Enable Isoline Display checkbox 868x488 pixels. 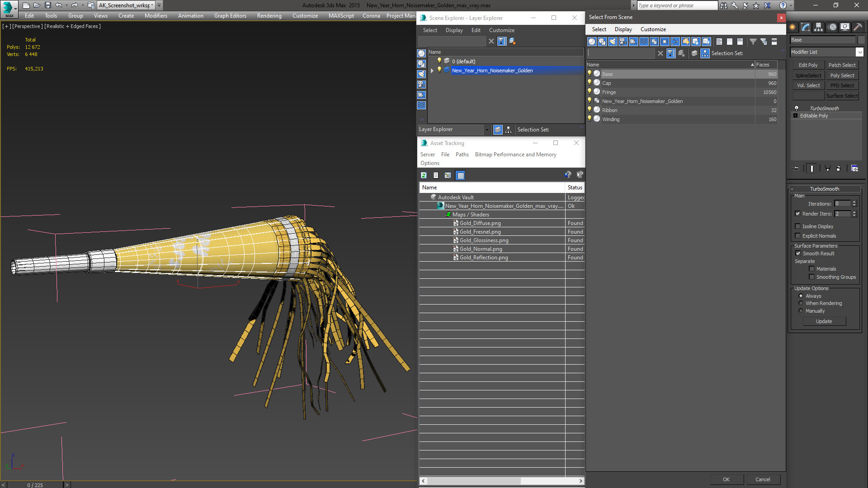[x=797, y=226]
